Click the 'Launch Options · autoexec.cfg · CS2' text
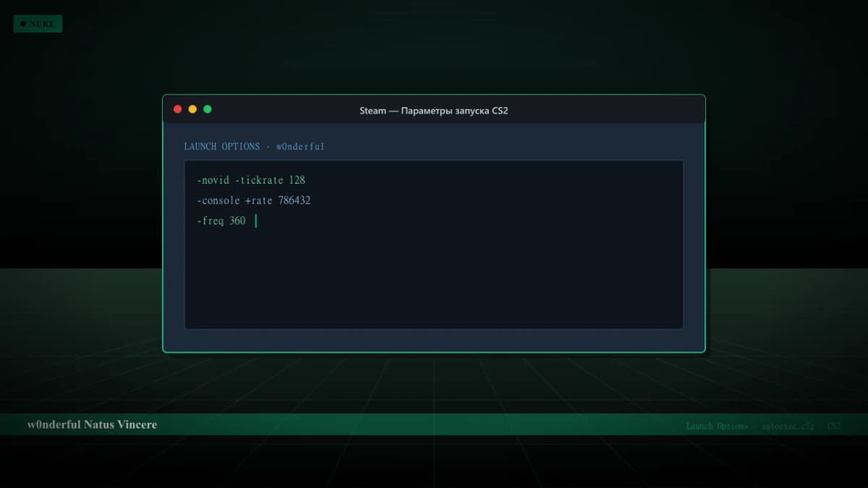This screenshot has height=488, width=868. coord(763,426)
